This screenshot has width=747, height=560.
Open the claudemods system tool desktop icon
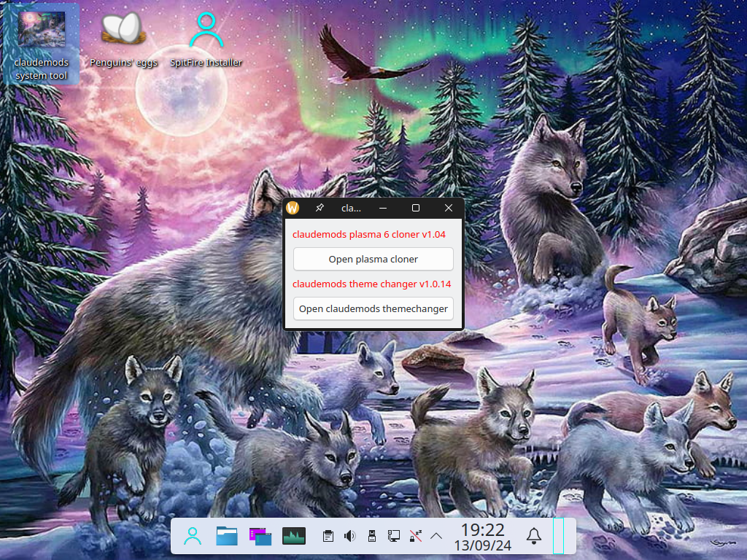(41, 44)
